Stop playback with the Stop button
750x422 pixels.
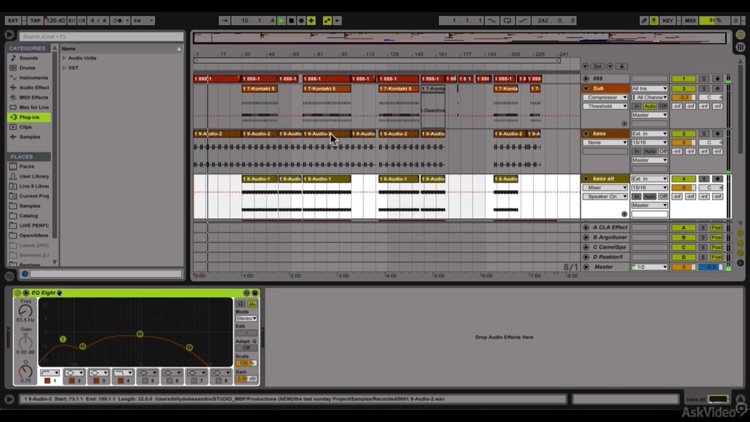291,21
